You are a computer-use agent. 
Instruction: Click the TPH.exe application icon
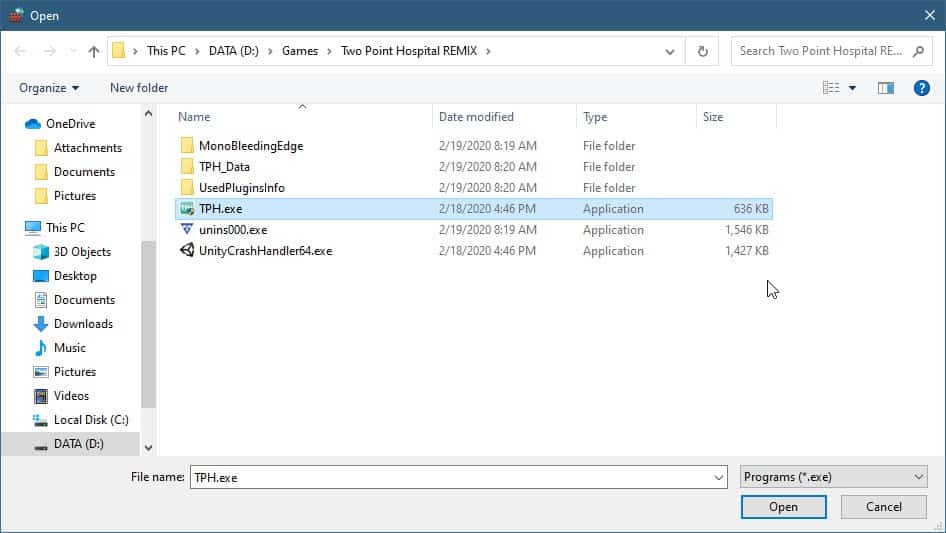(x=187, y=209)
